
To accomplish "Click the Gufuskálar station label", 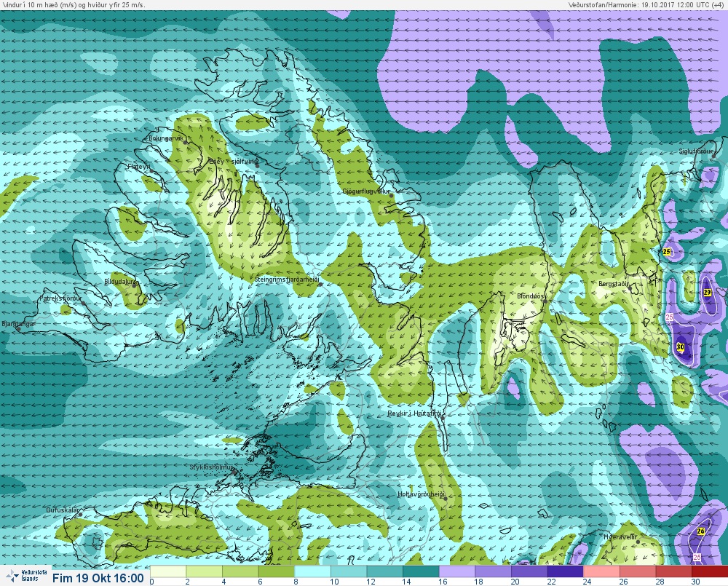I will 63,510.
